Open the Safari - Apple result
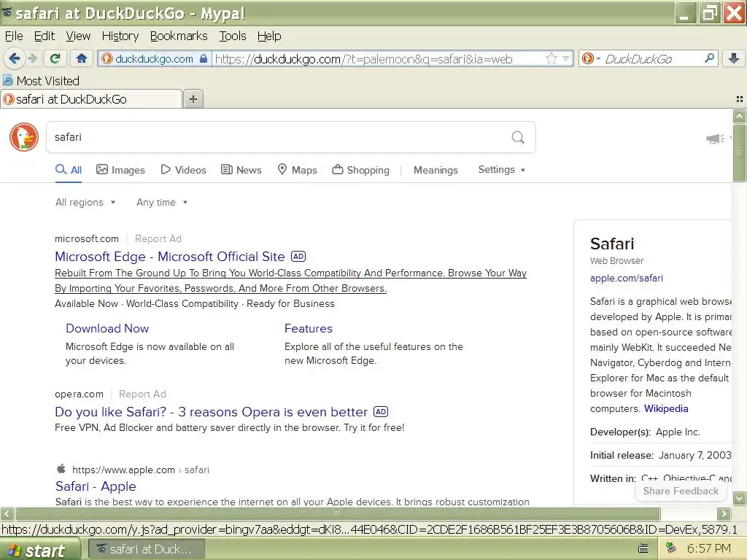 [x=96, y=486]
